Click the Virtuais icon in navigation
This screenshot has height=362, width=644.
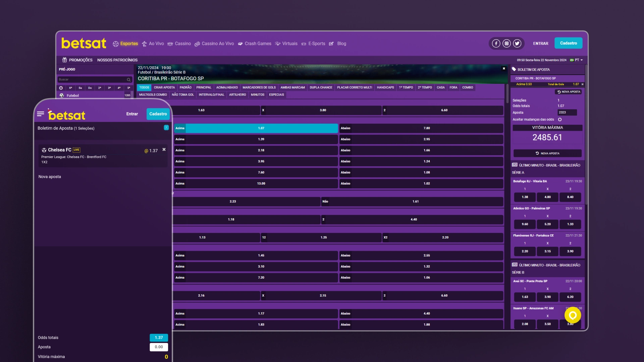click(277, 44)
